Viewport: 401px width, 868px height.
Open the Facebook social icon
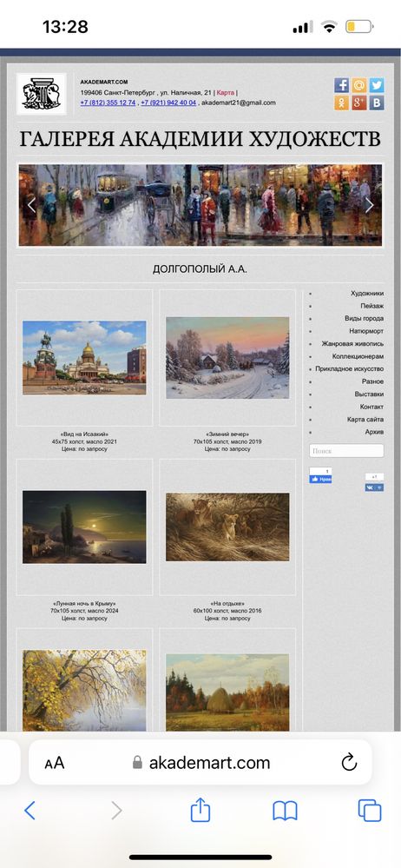341,85
